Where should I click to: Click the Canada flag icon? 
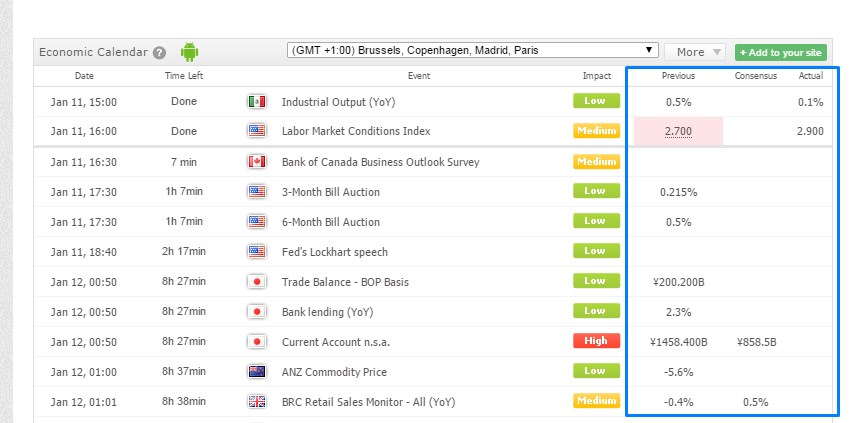tap(257, 162)
